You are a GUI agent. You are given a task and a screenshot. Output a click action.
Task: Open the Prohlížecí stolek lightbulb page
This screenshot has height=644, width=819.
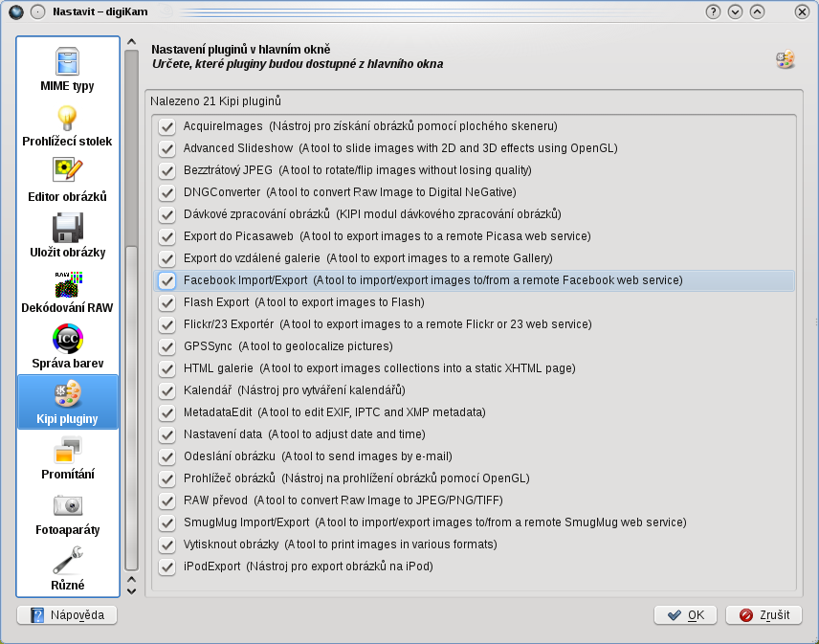[67, 126]
